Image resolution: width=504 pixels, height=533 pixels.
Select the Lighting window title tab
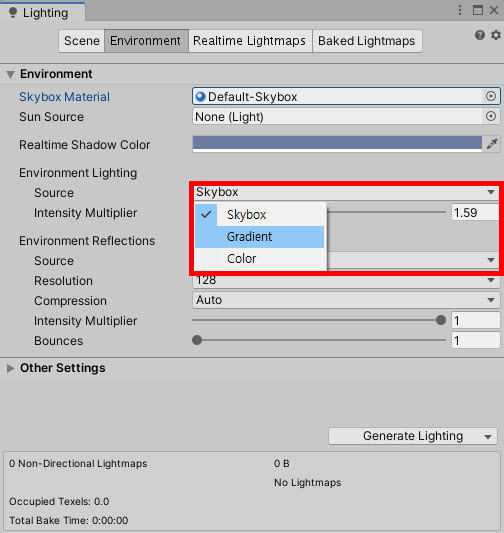point(42,13)
